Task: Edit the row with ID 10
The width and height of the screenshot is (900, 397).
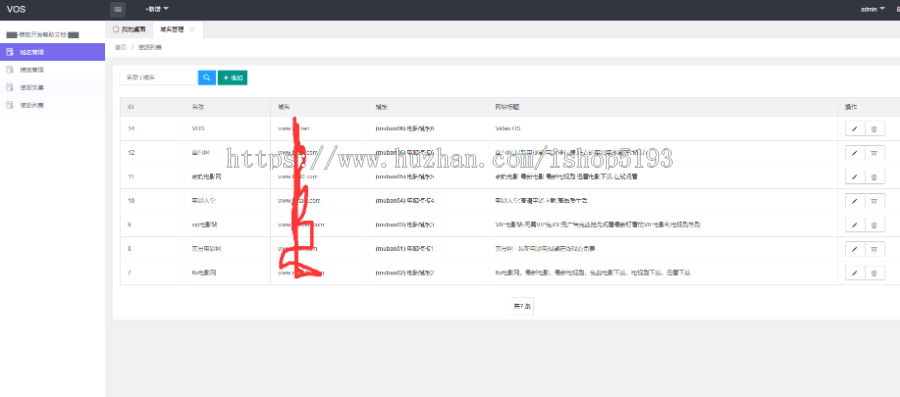Action: click(x=855, y=201)
